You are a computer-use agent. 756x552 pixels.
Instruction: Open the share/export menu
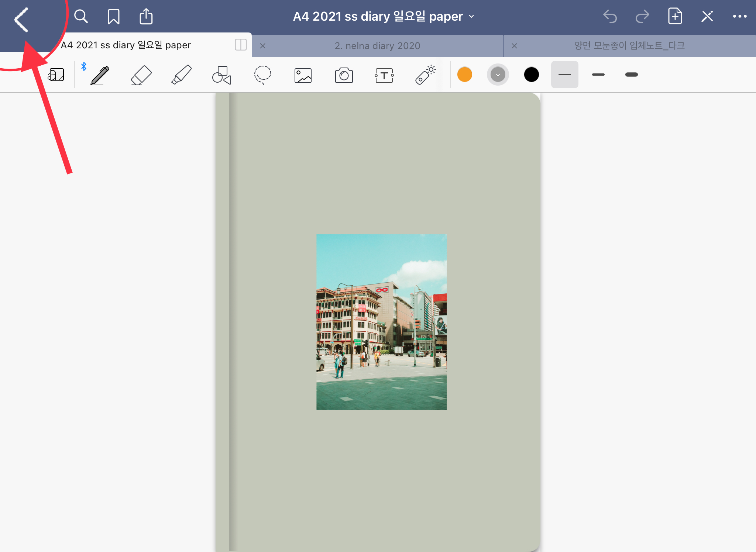point(146,17)
